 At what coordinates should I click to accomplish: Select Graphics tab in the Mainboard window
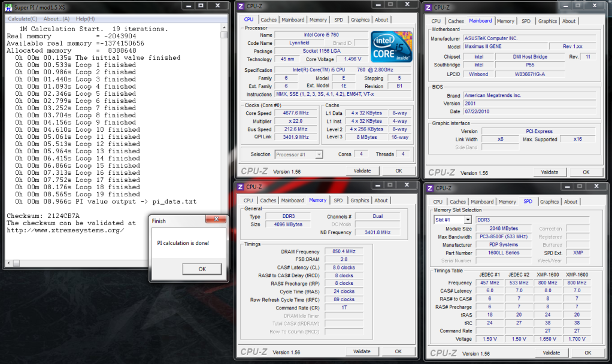tap(547, 21)
